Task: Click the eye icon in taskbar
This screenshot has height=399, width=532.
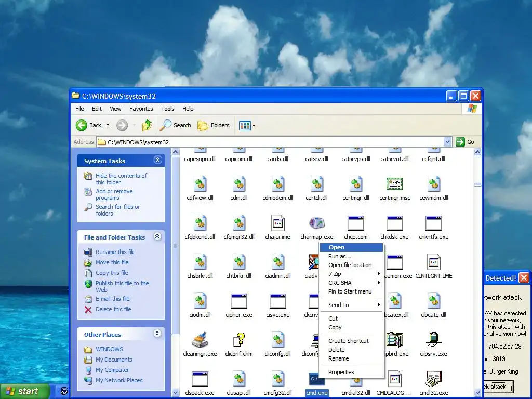Action: pyautogui.click(x=64, y=392)
